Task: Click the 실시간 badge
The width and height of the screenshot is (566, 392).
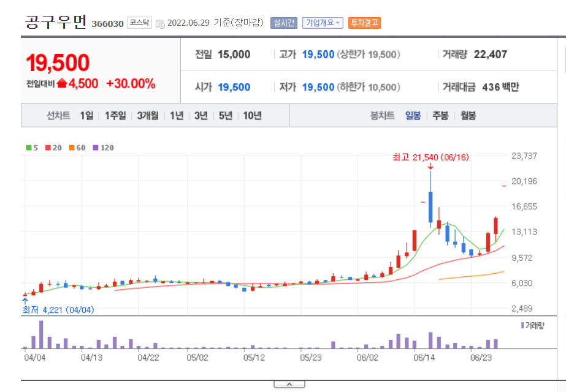Action: [x=284, y=23]
